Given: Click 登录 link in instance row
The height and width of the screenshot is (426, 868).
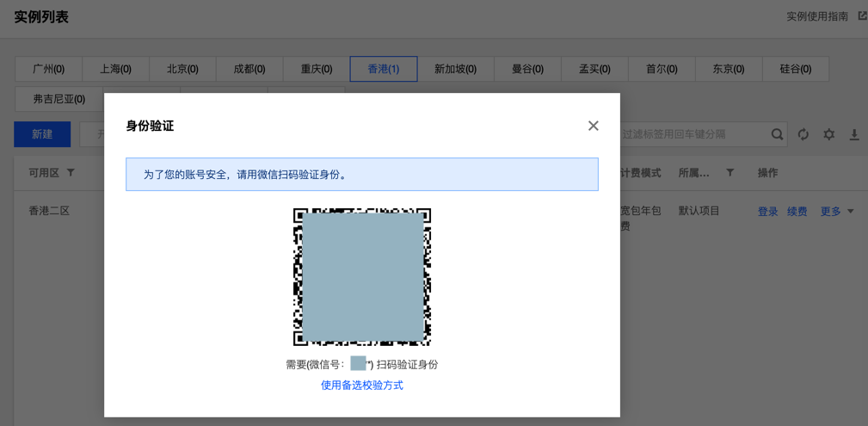Looking at the screenshot, I should [768, 212].
